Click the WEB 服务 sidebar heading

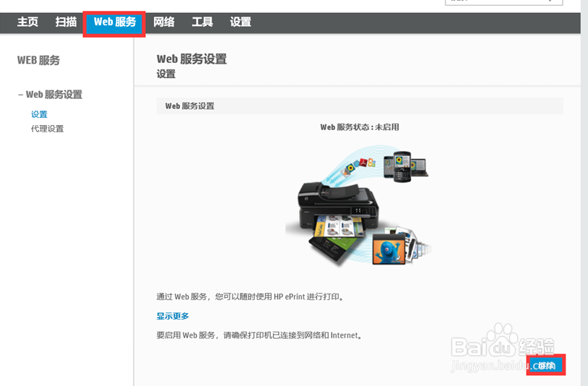38,61
